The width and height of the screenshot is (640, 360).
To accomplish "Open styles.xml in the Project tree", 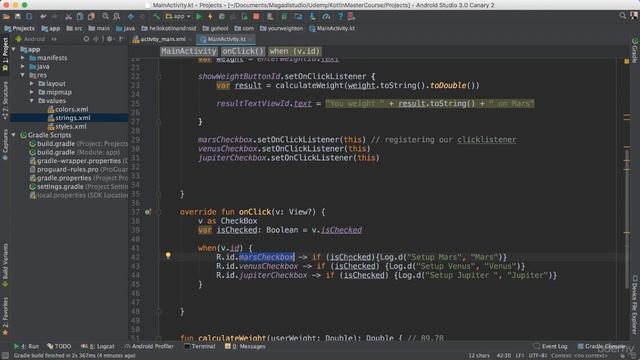I will click(x=67, y=127).
